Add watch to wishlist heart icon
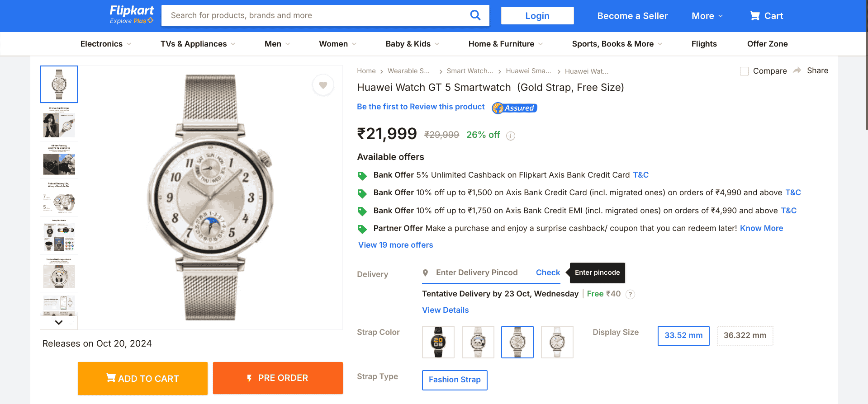 coord(323,85)
